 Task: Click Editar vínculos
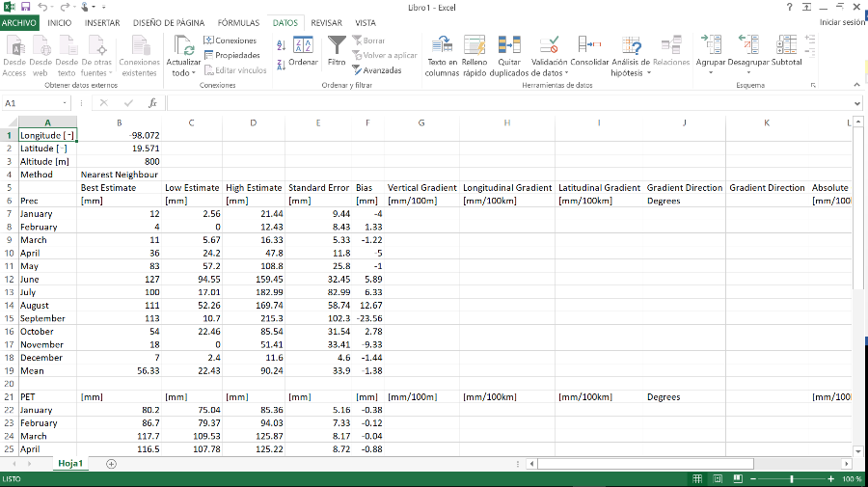click(x=235, y=70)
